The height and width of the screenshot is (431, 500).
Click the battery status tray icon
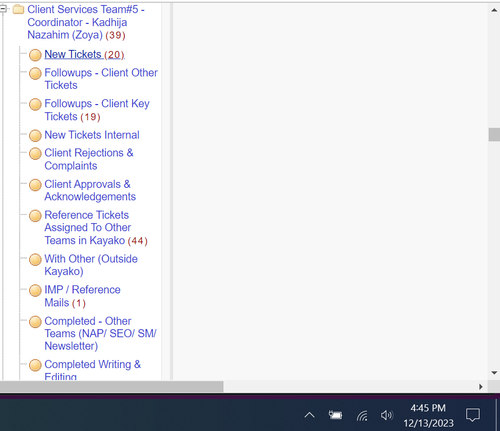coord(335,415)
